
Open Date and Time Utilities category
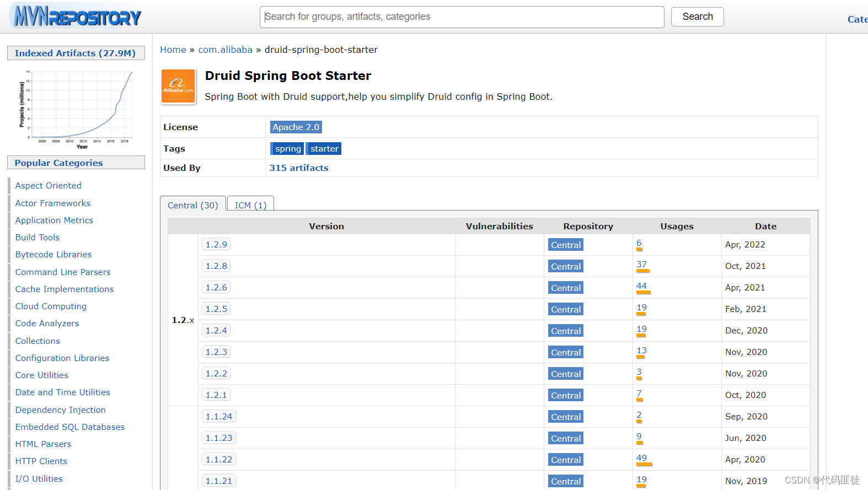click(x=63, y=392)
